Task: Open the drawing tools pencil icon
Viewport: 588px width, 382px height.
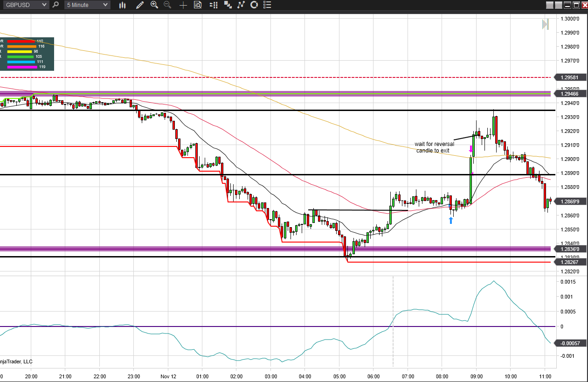Action: [139, 5]
